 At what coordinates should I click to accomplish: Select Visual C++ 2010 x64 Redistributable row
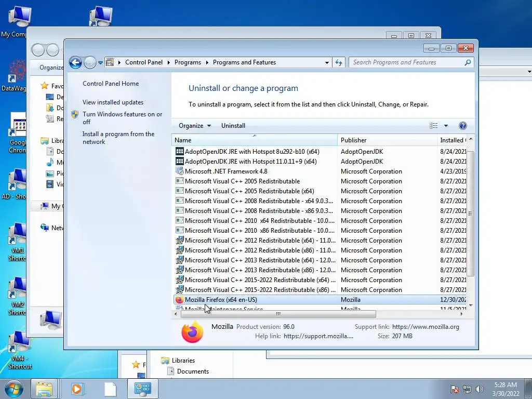320,220
